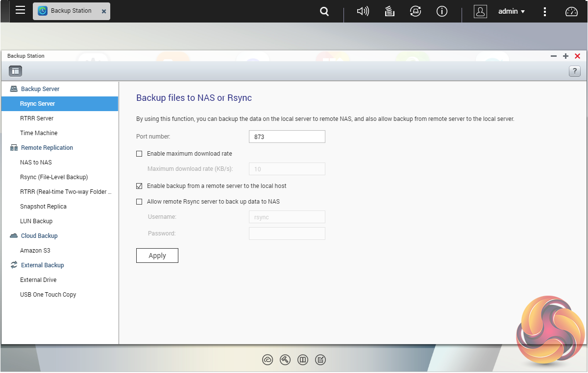Toggle the sidebar panel icon
Viewport: 588px width, 373px height.
pos(15,71)
